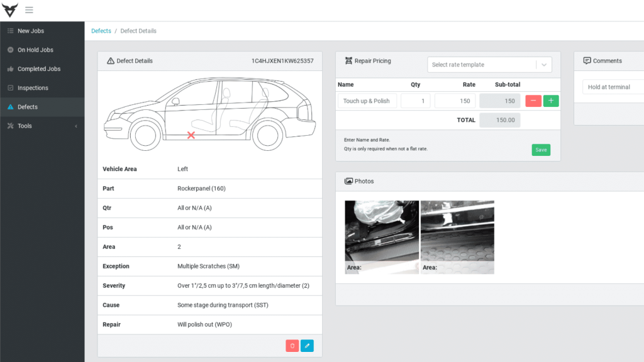Click the Defect Details warning icon

pyautogui.click(x=111, y=61)
